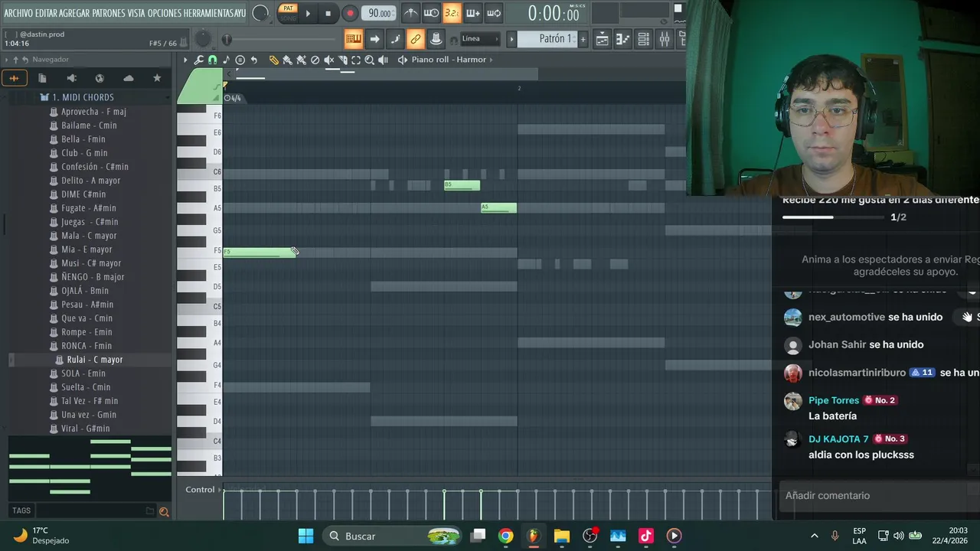This screenshot has width=980, height=551.
Task: Open the Piano roll view icon
Action: click(x=622, y=39)
